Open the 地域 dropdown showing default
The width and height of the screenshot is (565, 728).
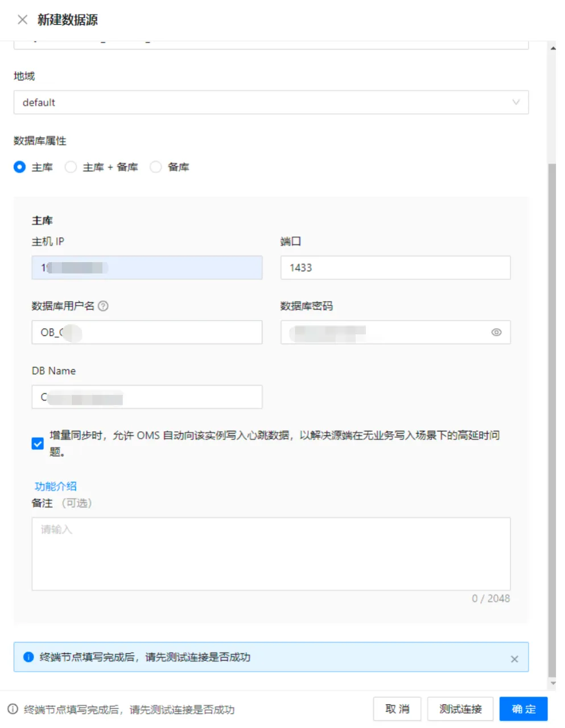(x=262, y=103)
